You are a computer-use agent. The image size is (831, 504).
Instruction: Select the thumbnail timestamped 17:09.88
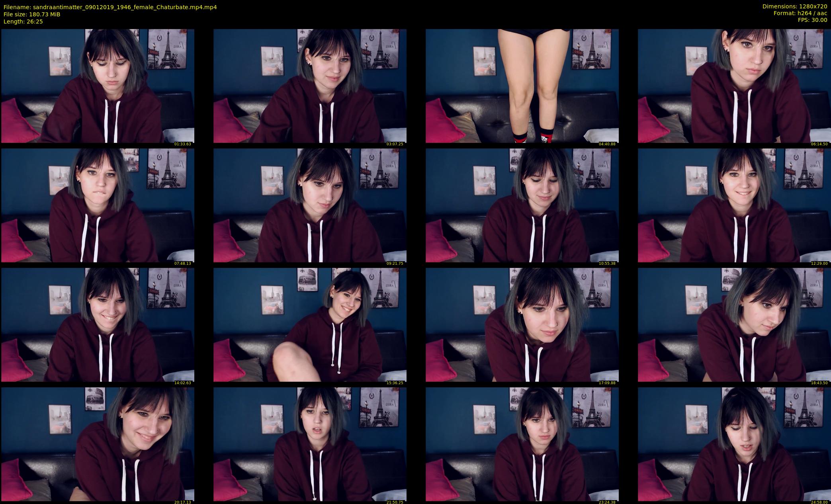522,324
